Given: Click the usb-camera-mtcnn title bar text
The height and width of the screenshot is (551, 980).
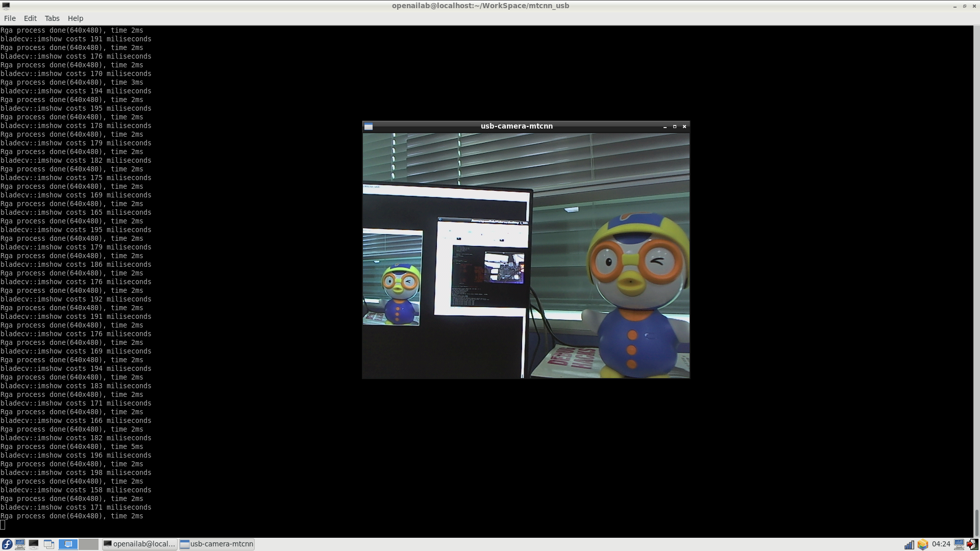Looking at the screenshot, I should [517, 126].
